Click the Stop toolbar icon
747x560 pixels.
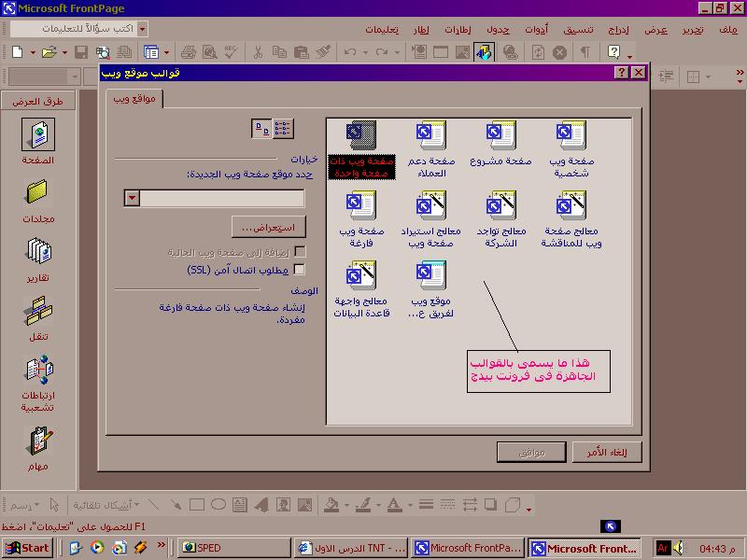pos(559,52)
